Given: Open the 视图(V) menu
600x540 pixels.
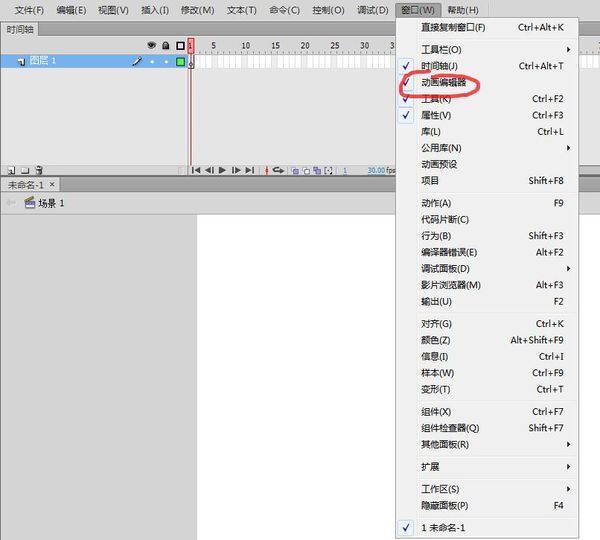Looking at the screenshot, I should click(x=113, y=10).
